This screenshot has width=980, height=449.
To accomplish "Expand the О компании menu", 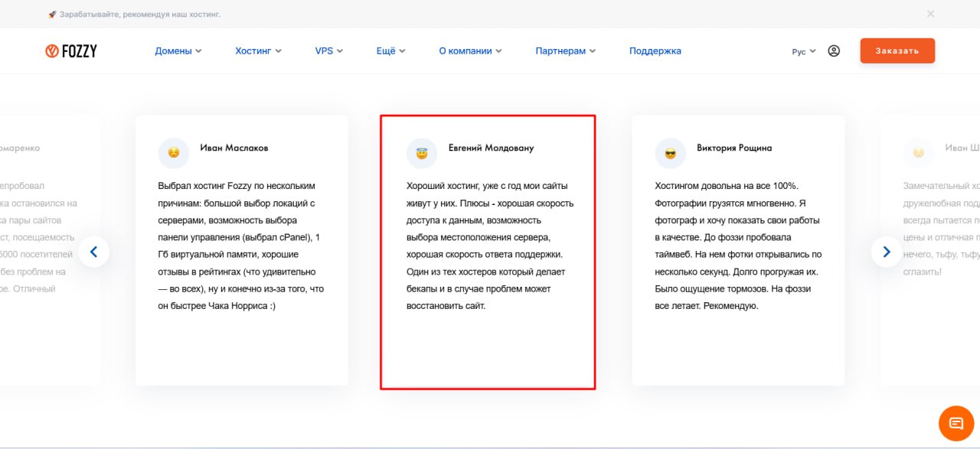I will pyautogui.click(x=471, y=51).
